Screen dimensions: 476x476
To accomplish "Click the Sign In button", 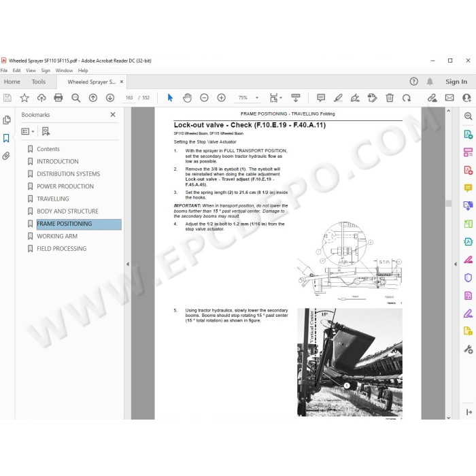I will (x=456, y=82).
